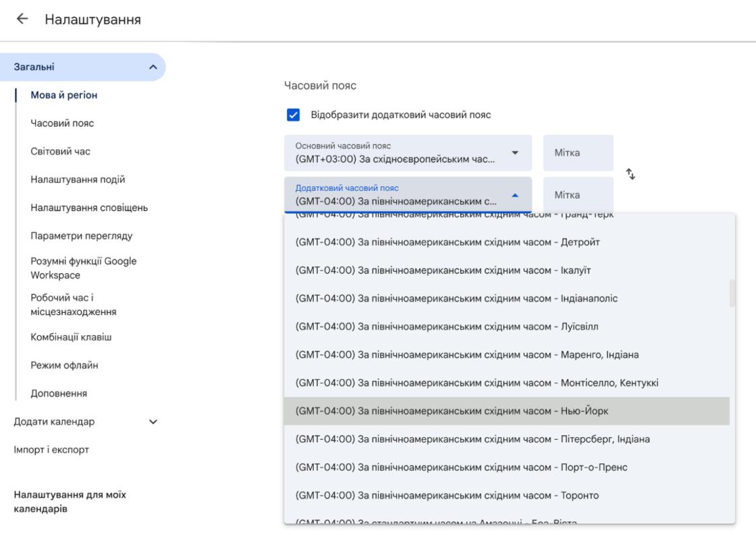The height and width of the screenshot is (535, 756).
Task: Open Імпорт і експорт page
Action: click(51, 449)
